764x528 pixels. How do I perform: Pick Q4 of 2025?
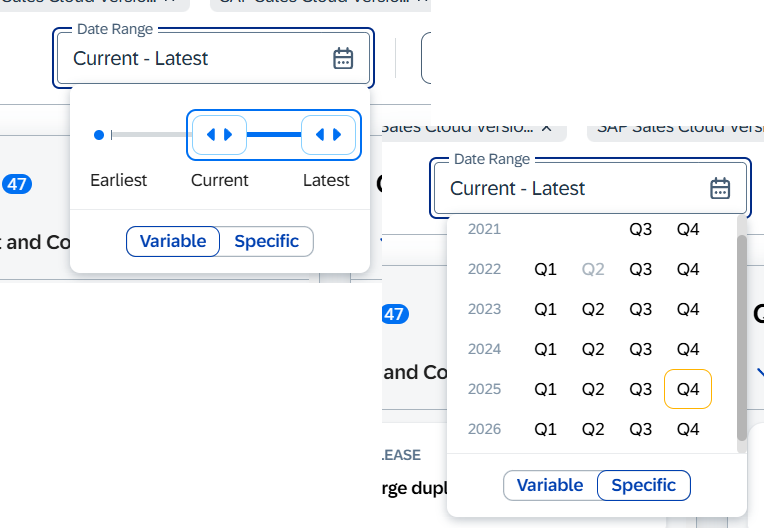click(688, 389)
